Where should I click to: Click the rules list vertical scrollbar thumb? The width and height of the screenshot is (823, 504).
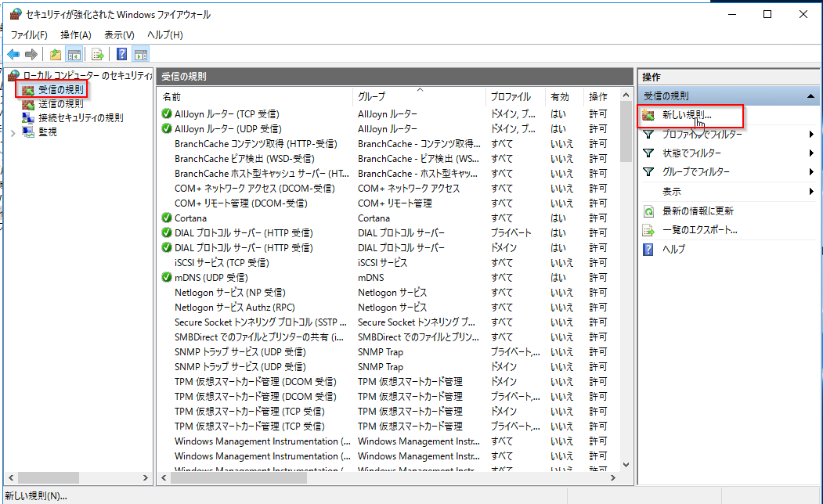coord(626,131)
